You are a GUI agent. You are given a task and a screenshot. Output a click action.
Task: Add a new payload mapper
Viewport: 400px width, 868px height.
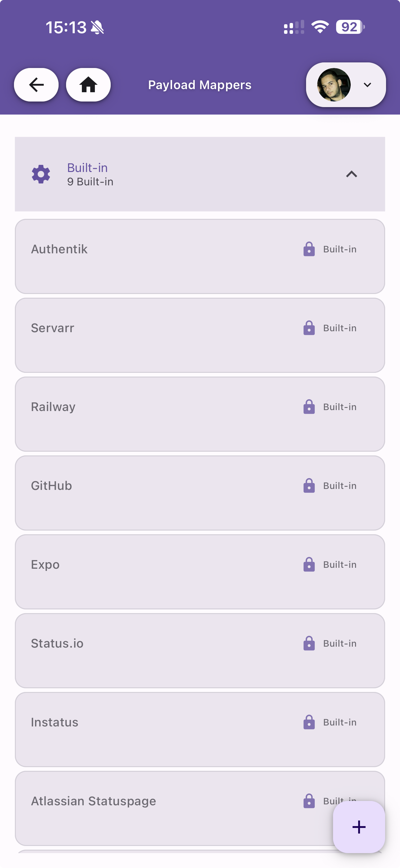pyautogui.click(x=358, y=827)
